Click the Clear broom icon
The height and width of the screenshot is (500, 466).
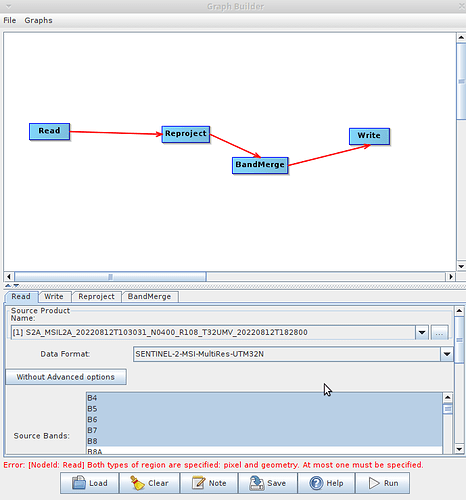[x=137, y=483]
